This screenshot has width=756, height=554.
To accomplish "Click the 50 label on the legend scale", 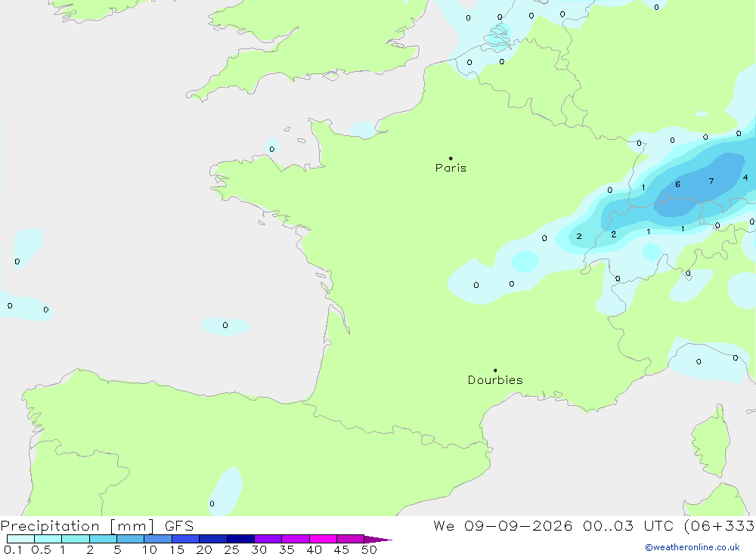I will pyautogui.click(x=369, y=549).
